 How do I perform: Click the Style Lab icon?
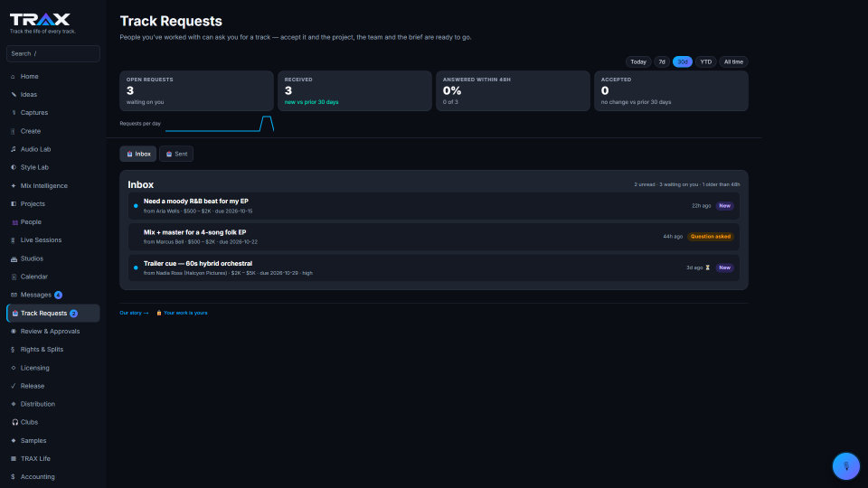tap(14, 167)
